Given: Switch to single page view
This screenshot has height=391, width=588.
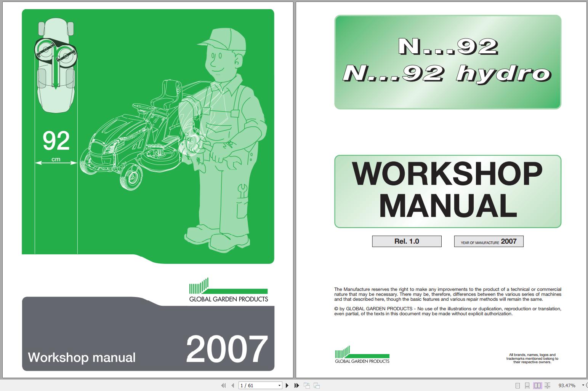Looking at the screenshot, I should 518,385.
